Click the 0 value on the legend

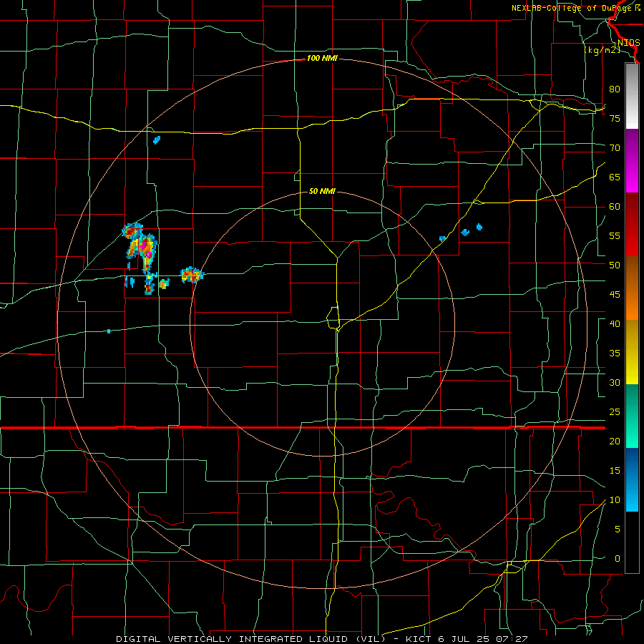(618, 559)
